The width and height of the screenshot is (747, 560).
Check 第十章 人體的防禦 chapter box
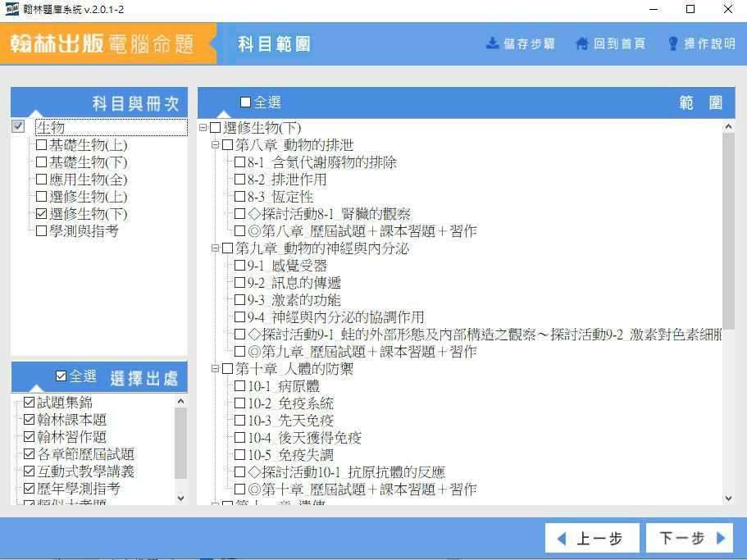228,369
